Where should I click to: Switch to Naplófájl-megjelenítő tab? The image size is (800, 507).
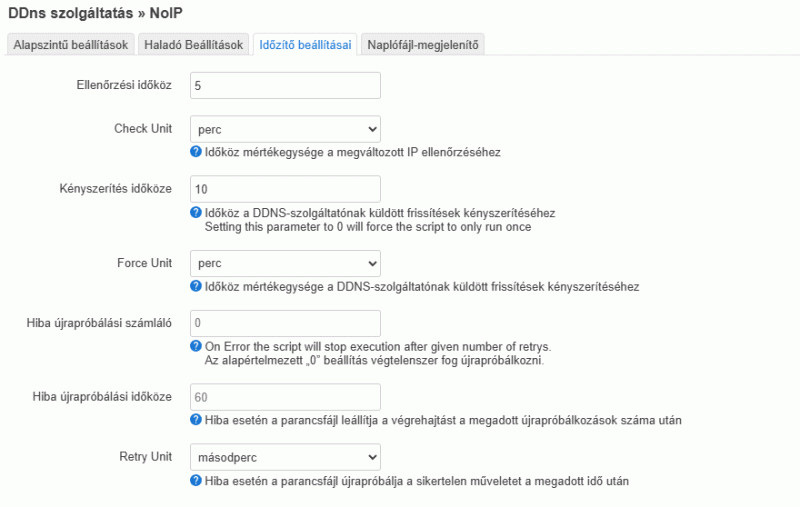(423, 45)
